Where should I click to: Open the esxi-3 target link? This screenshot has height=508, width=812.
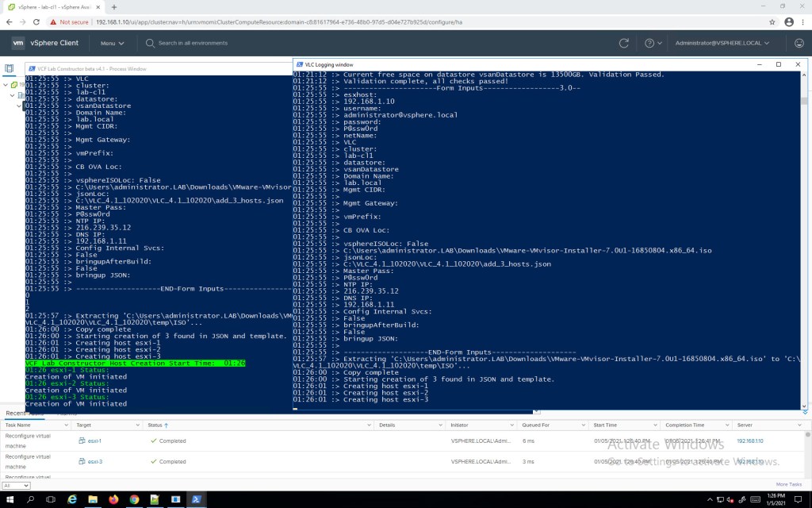[94, 461]
